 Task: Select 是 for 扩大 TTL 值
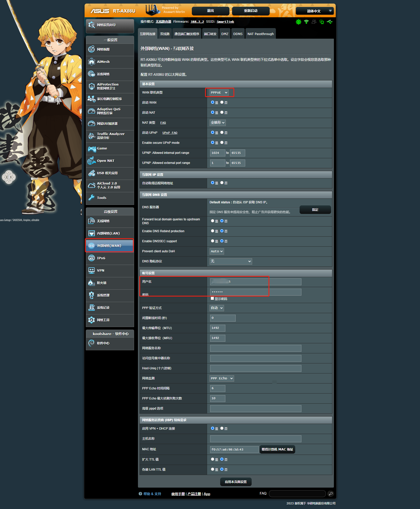pyautogui.click(x=212, y=459)
